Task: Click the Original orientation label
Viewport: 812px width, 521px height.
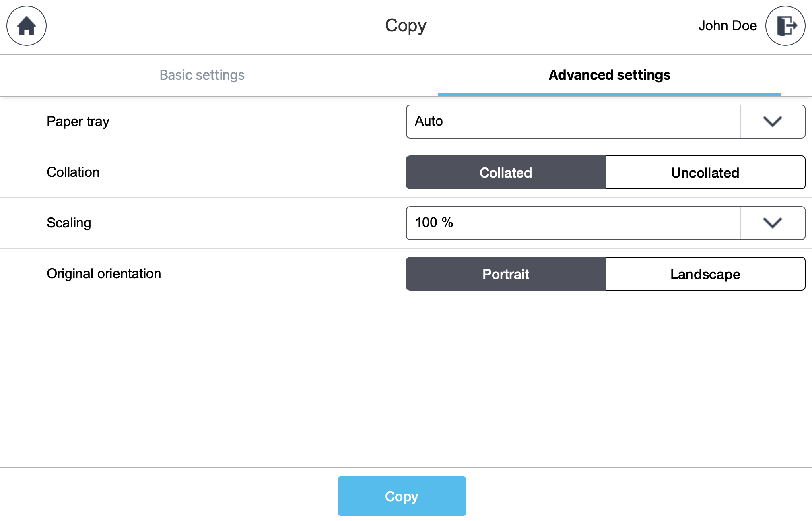Action: pyautogui.click(x=103, y=274)
